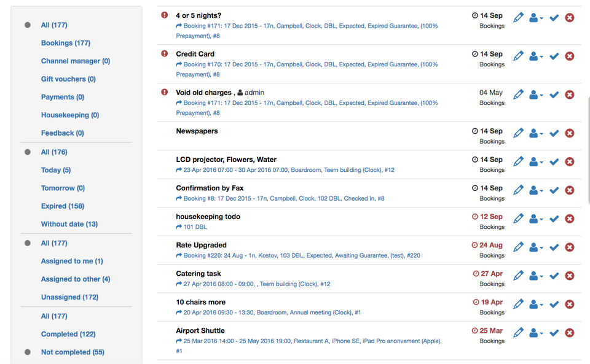Select the 'Not completed (55)' filter
The height and width of the screenshot is (364, 590).
(73, 352)
